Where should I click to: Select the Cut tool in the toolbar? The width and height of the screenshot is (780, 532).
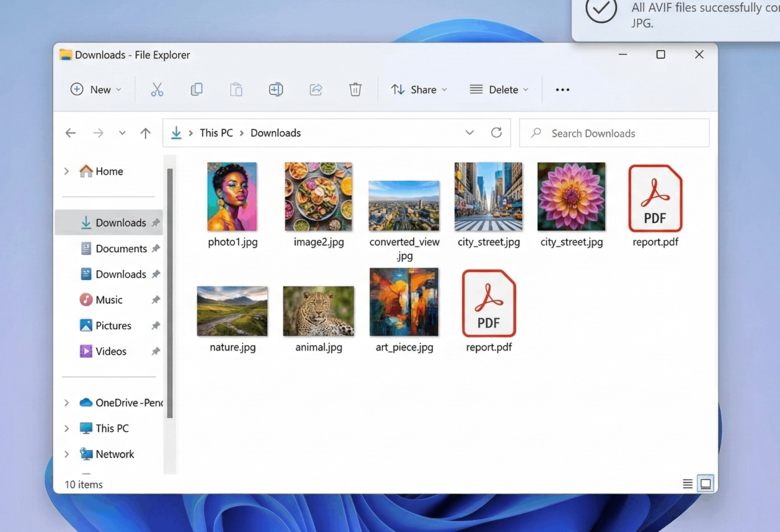point(156,90)
